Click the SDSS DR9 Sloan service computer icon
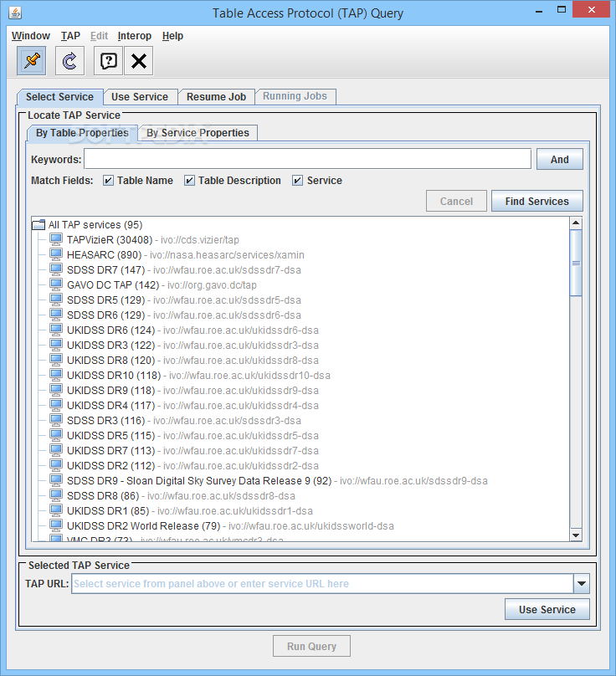 point(56,481)
